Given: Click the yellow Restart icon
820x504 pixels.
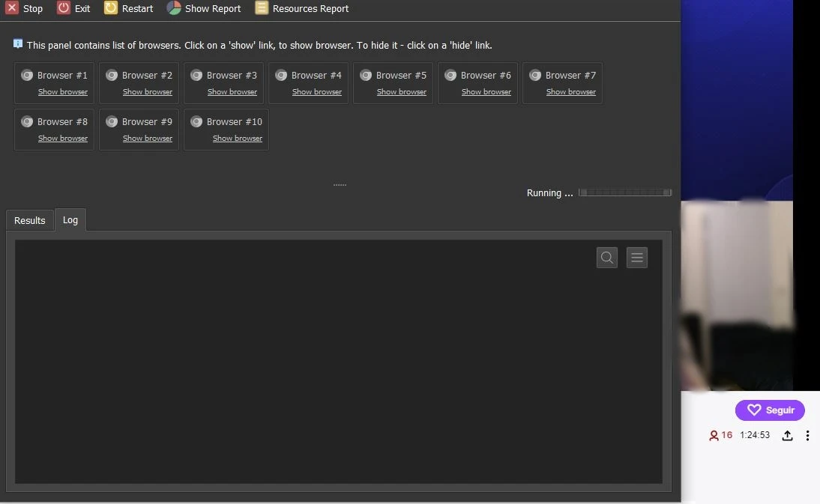Looking at the screenshot, I should coord(111,8).
